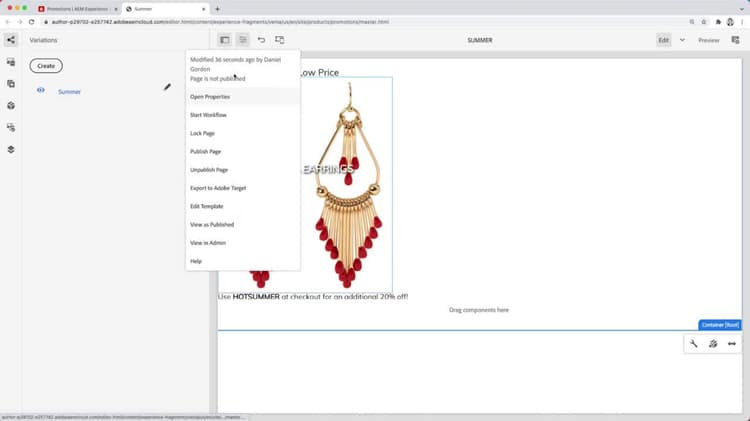Image resolution: width=750 pixels, height=421 pixels.
Task: Choose Open Properties from the page menu
Action: (x=243, y=97)
